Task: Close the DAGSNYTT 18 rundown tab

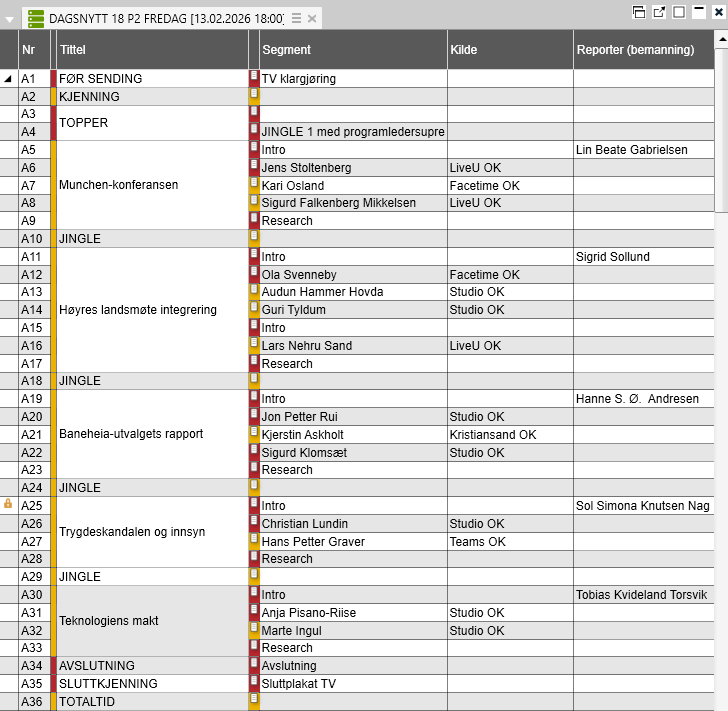Action: (x=312, y=19)
